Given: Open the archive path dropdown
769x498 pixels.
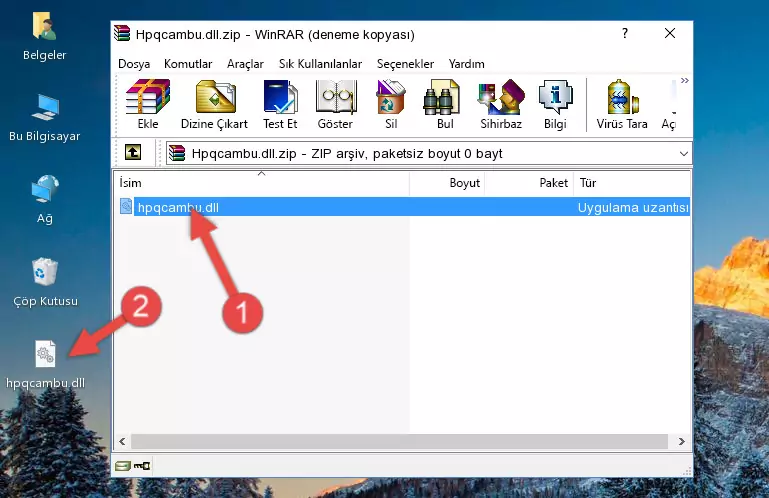Looking at the screenshot, I should (684, 154).
